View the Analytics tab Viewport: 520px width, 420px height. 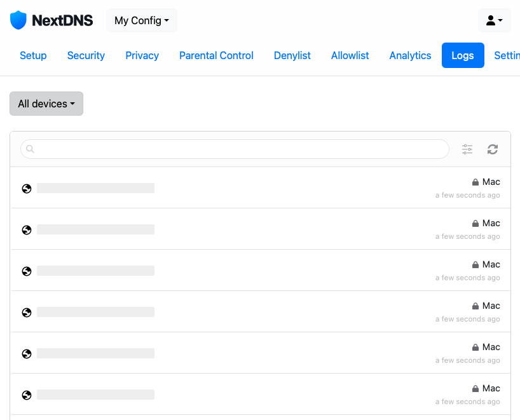click(x=410, y=55)
